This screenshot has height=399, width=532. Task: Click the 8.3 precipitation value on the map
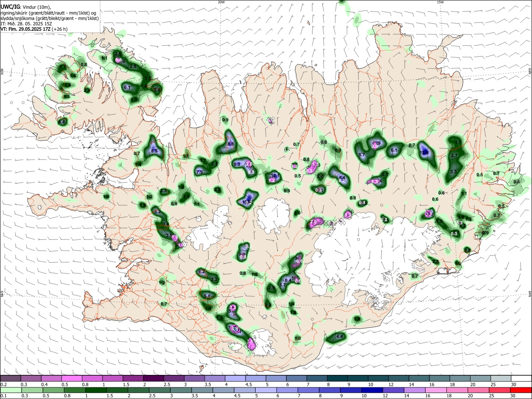pyautogui.click(x=237, y=165)
